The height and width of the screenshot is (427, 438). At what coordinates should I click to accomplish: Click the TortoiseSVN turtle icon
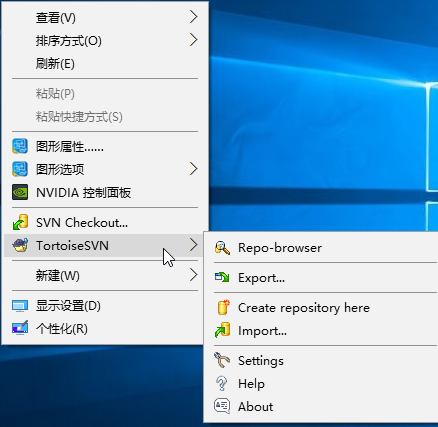click(20, 246)
